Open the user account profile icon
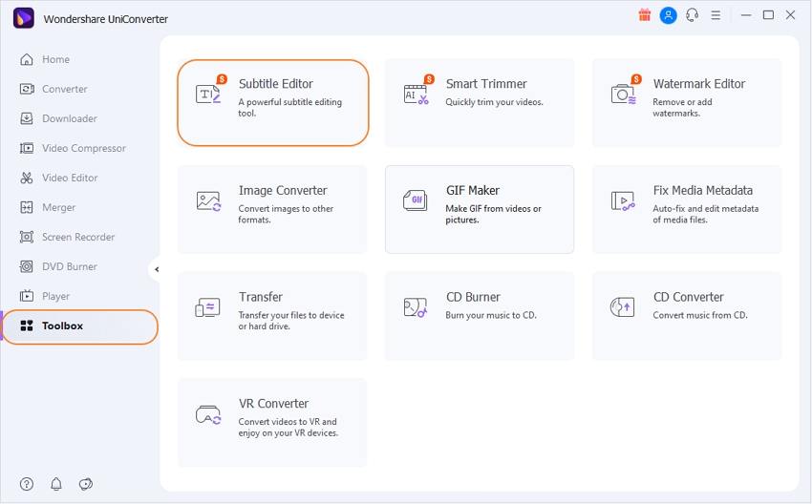Image resolution: width=812 pixels, height=504 pixels. 669,15
